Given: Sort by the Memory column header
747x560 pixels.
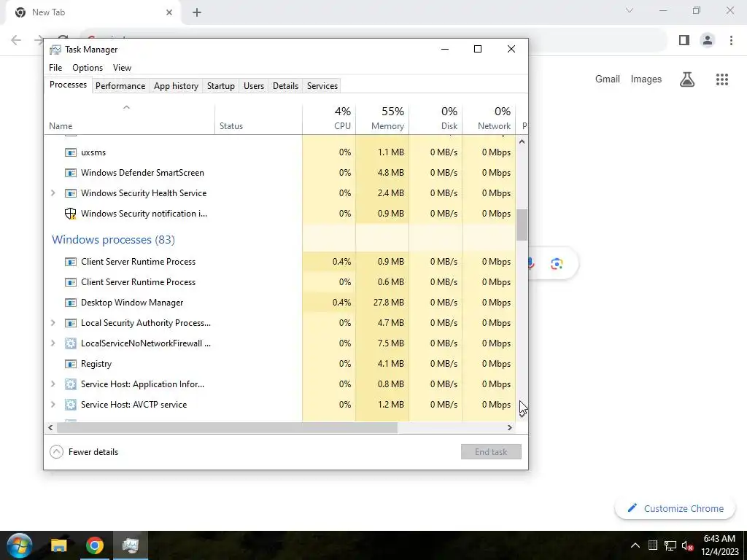Looking at the screenshot, I should (382, 119).
